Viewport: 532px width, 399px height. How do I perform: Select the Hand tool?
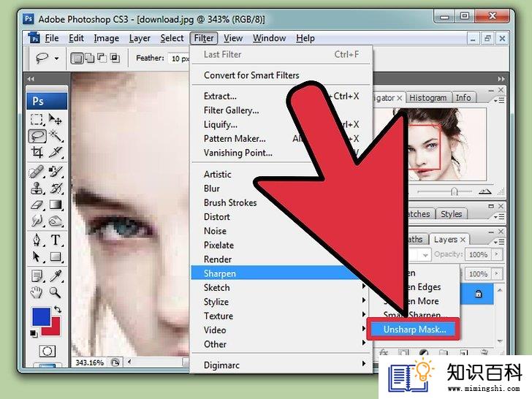[x=37, y=292]
